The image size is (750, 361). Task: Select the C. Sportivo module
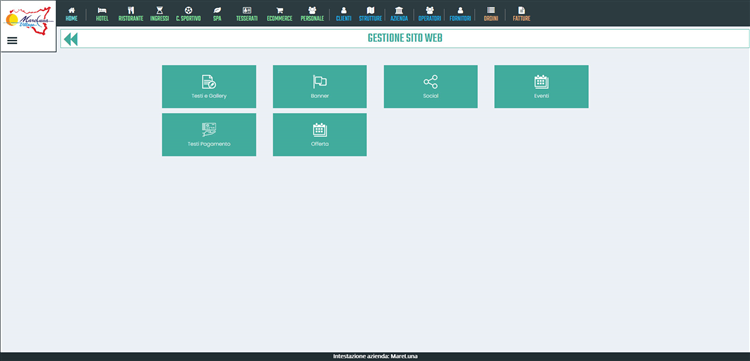188,14
